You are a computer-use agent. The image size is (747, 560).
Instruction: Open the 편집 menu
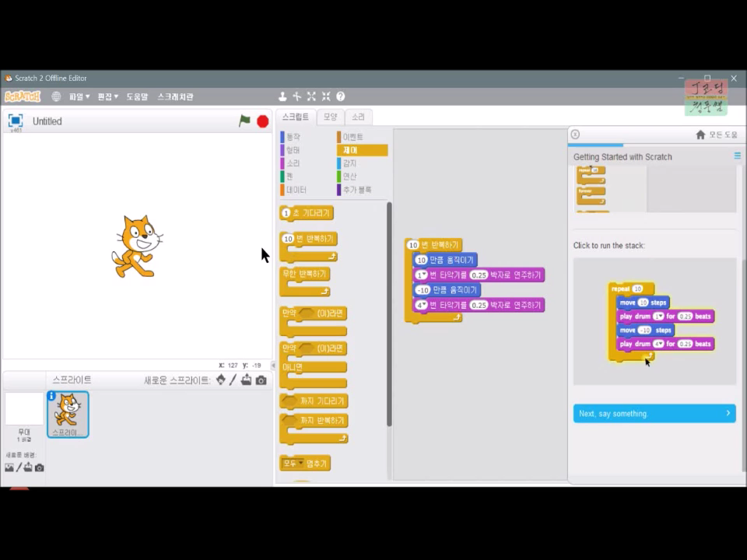tap(107, 96)
